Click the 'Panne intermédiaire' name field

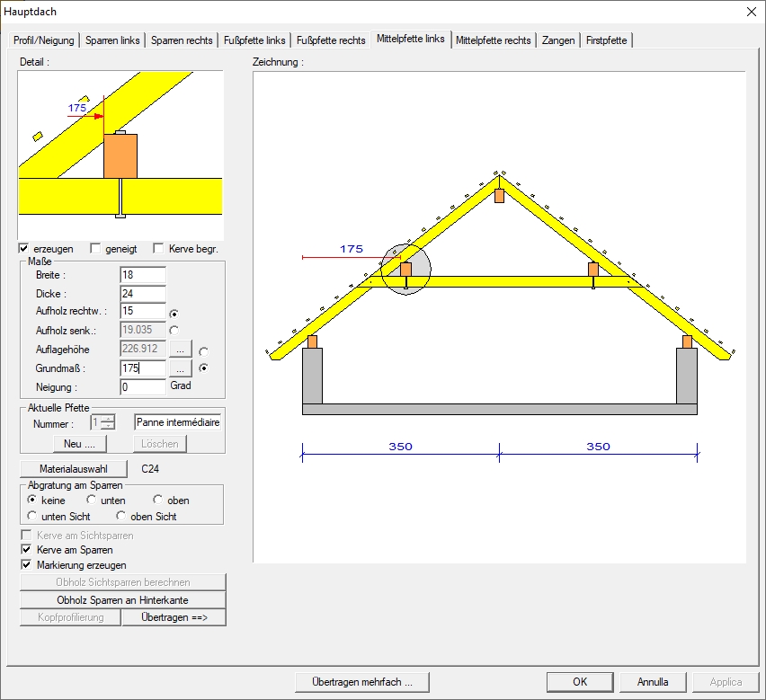[177, 422]
